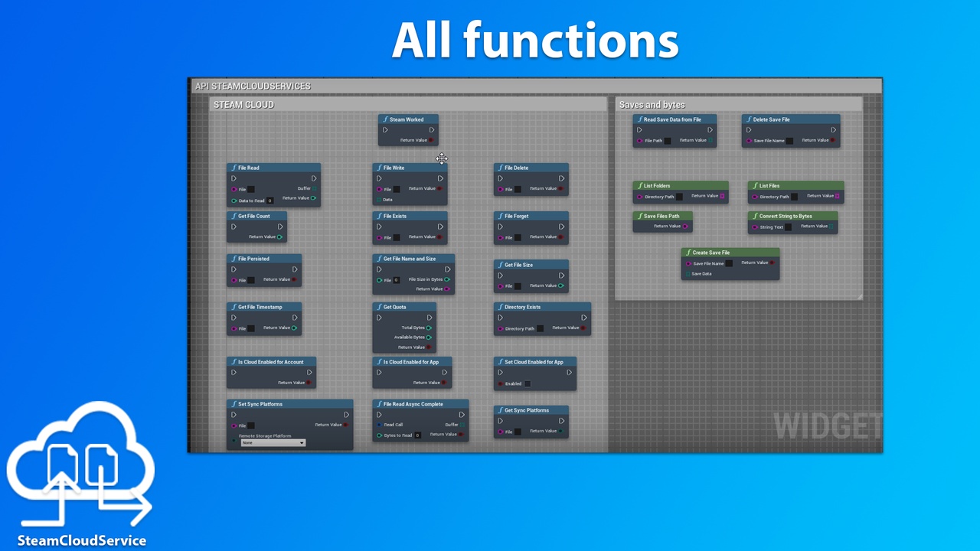Click the Directory Path field on Directory Exists node
Screen dimensions: 980x551
(541, 328)
